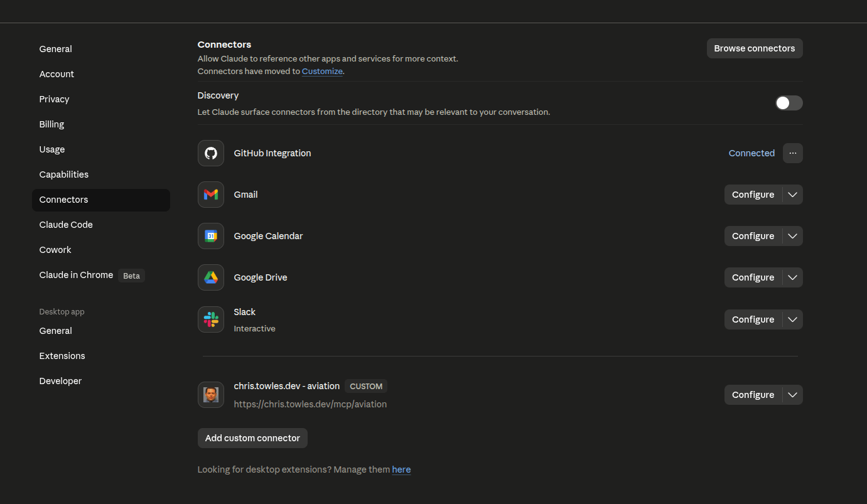Open Account settings in the sidebar
Screen dimensions: 867x504
point(101,74)
